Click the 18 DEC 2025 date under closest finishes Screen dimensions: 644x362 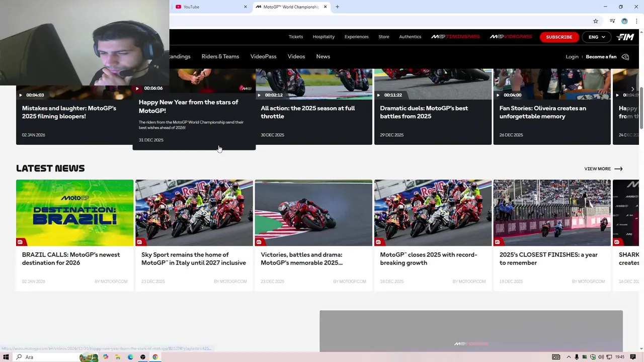(511, 282)
